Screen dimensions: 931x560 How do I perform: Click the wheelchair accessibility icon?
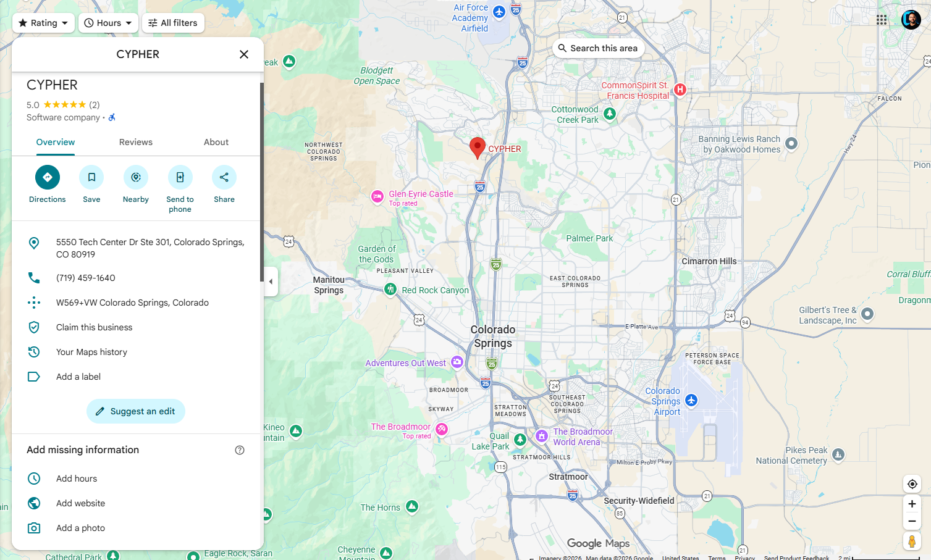112,117
